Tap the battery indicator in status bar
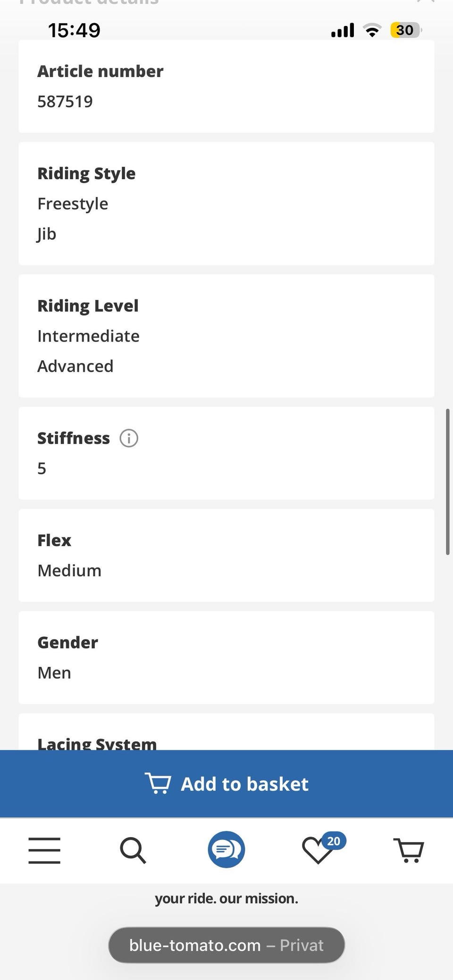 405,30
